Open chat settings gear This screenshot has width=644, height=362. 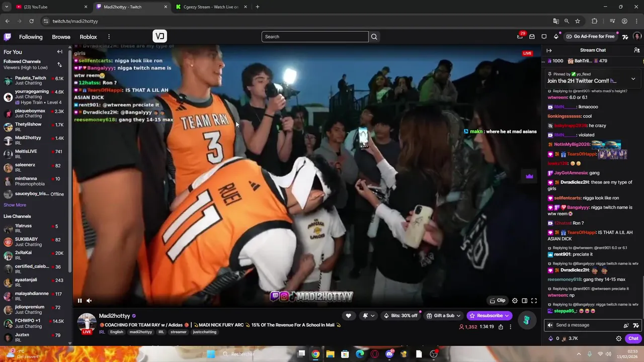(619, 338)
